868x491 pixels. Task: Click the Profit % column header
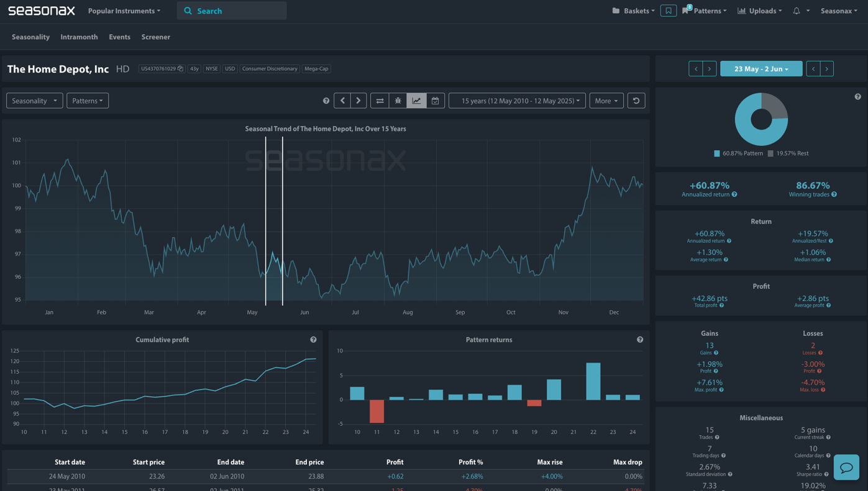pos(470,462)
